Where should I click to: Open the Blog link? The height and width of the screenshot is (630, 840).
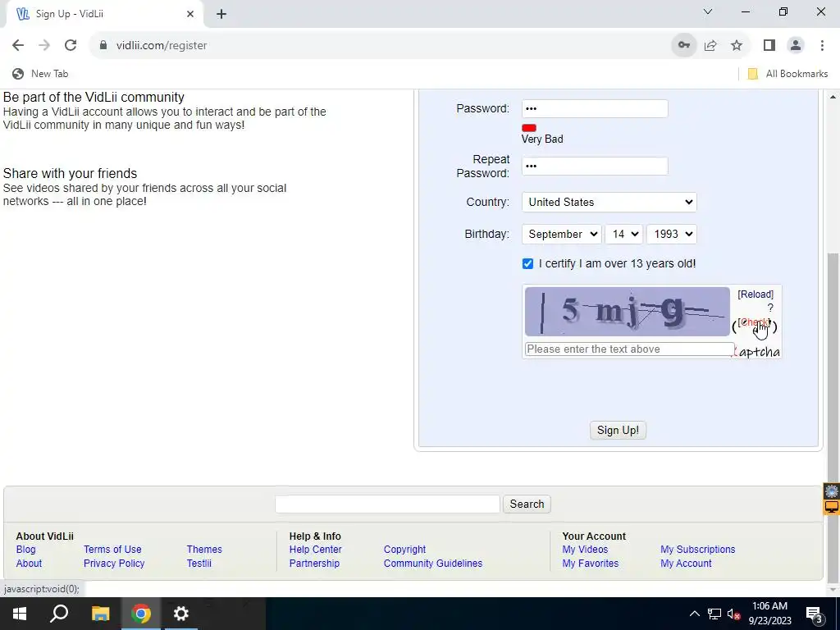25,549
